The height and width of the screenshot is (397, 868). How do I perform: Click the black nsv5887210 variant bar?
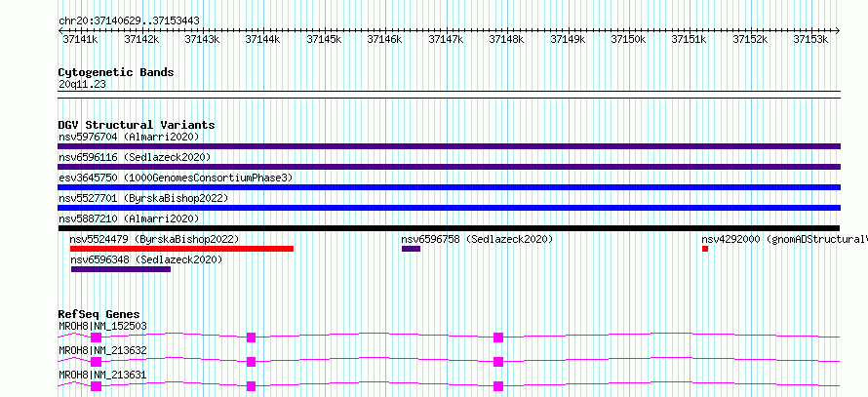pos(449,228)
